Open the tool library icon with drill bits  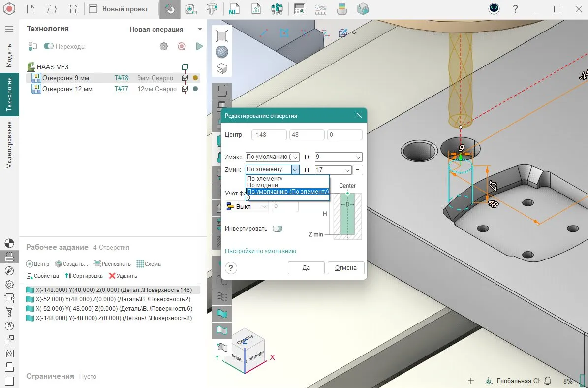click(x=277, y=9)
